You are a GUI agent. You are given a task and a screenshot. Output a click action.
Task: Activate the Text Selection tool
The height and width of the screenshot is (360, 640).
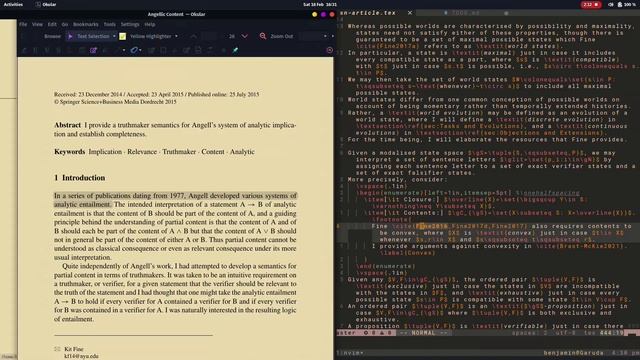(x=89, y=36)
